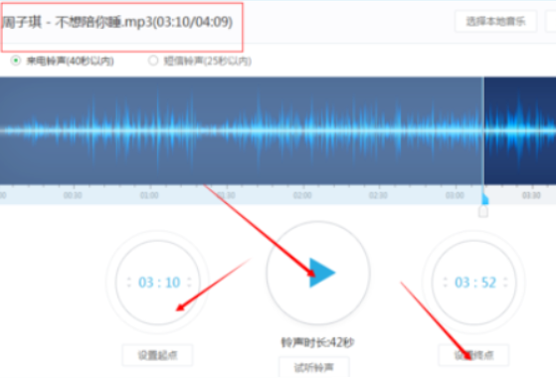The image size is (556, 392).
Task: Click the small white handle below the playhead
Action: tap(483, 212)
